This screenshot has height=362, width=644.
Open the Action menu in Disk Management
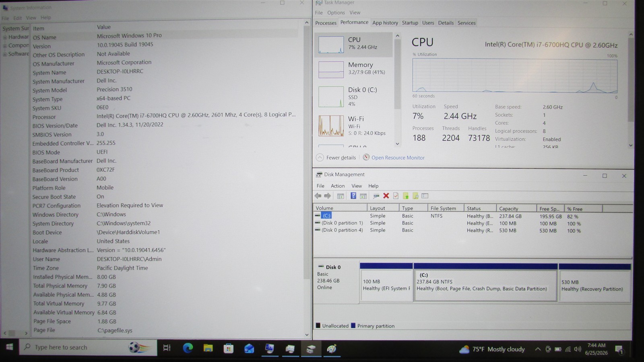click(x=338, y=186)
